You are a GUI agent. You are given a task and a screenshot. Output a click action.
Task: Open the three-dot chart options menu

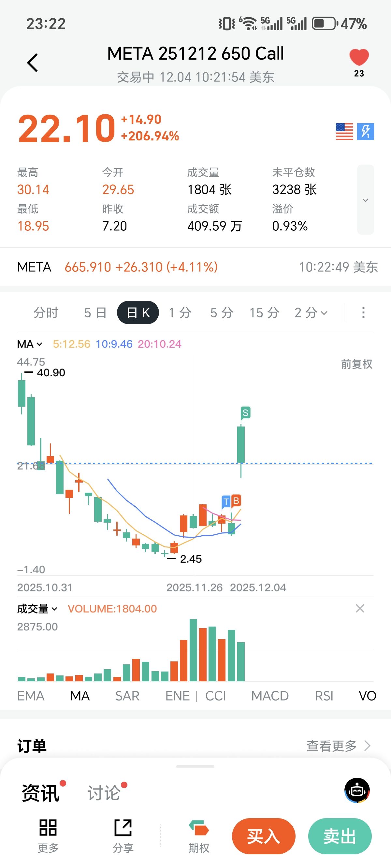[363, 312]
